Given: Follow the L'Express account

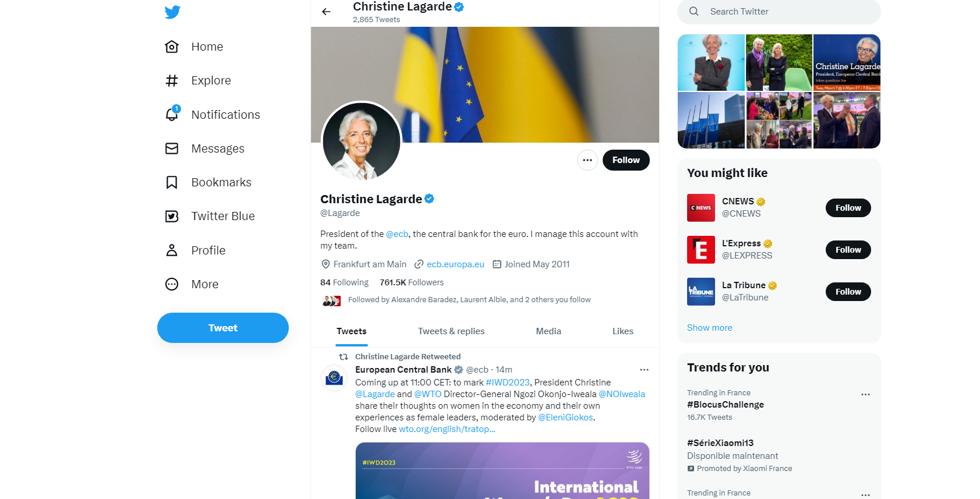Looking at the screenshot, I should (x=848, y=250).
